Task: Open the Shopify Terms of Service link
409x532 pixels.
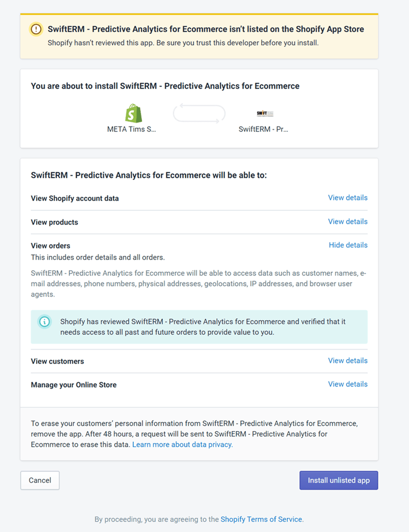Action: 261,519
